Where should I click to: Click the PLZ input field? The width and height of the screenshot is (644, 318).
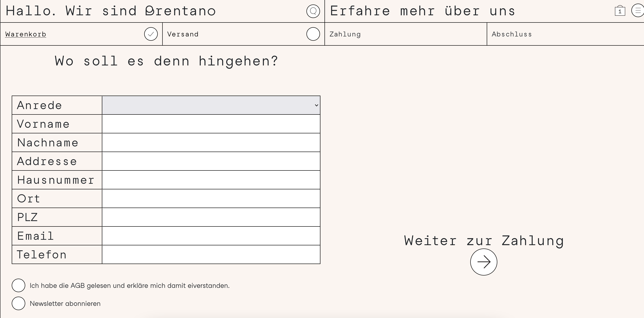click(211, 217)
